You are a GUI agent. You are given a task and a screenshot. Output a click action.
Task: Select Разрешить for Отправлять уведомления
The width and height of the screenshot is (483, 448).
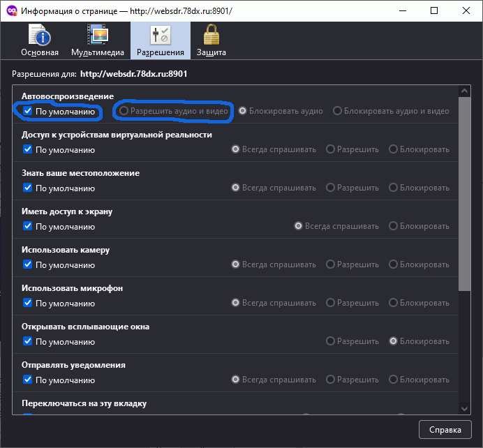click(x=331, y=380)
